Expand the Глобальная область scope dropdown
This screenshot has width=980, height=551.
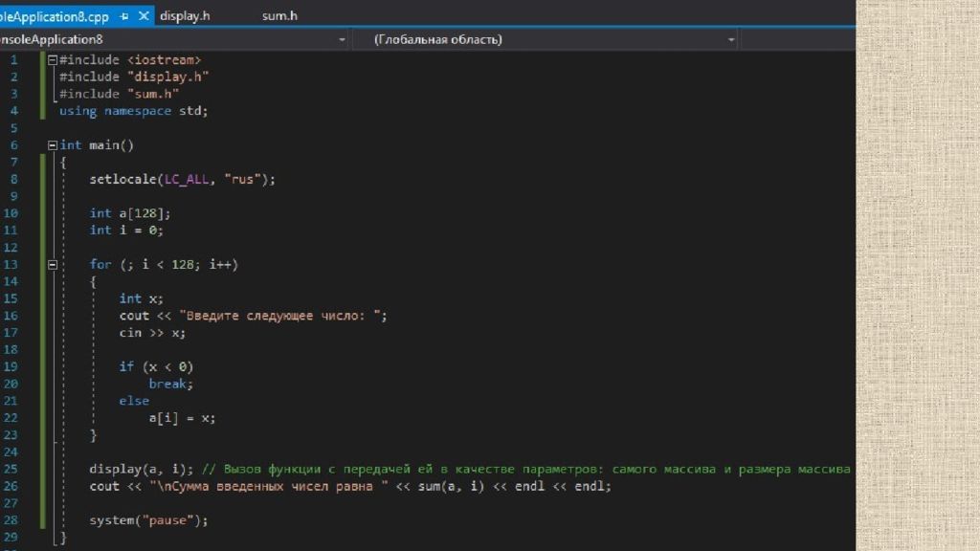(731, 39)
